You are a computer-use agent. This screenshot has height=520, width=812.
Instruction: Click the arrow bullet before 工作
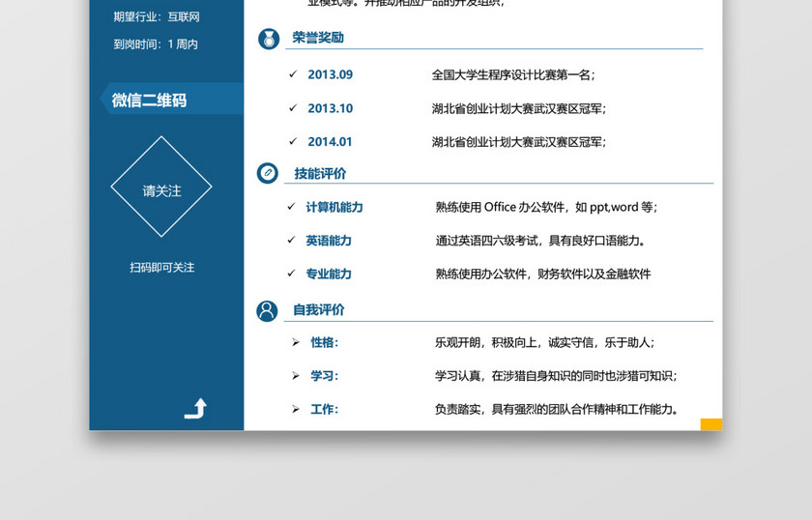click(296, 409)
